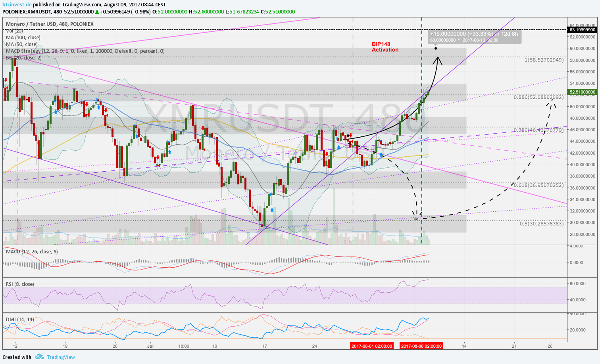The height and width of the screenshot is (364, 600).
Task: Select the MA (50, close) indicator label
Action: 22,44
